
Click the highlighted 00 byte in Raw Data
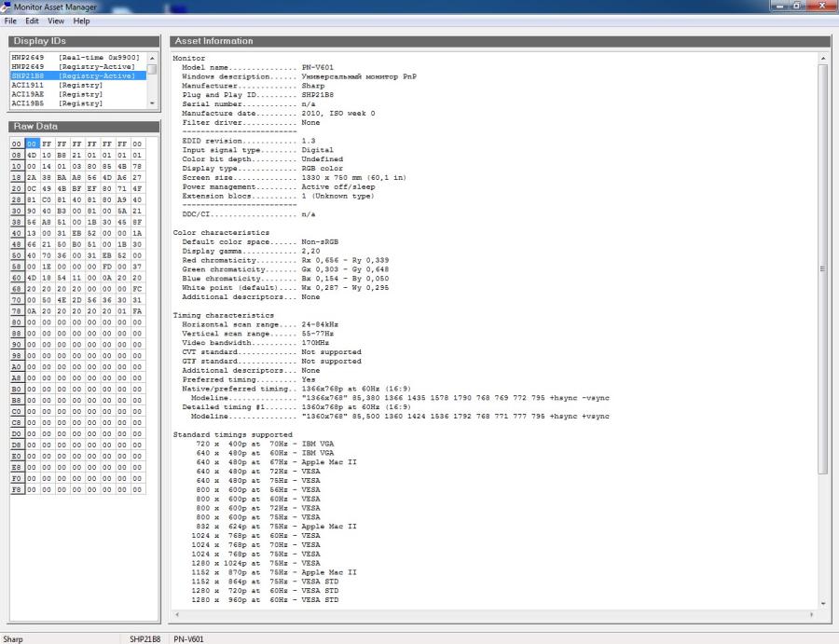33,144
